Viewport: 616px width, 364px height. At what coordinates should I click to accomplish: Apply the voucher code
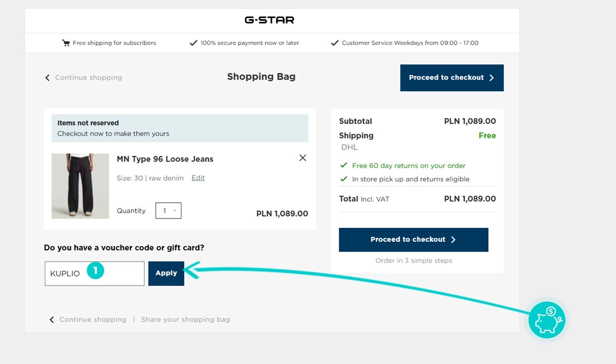(x=166, y=273)
